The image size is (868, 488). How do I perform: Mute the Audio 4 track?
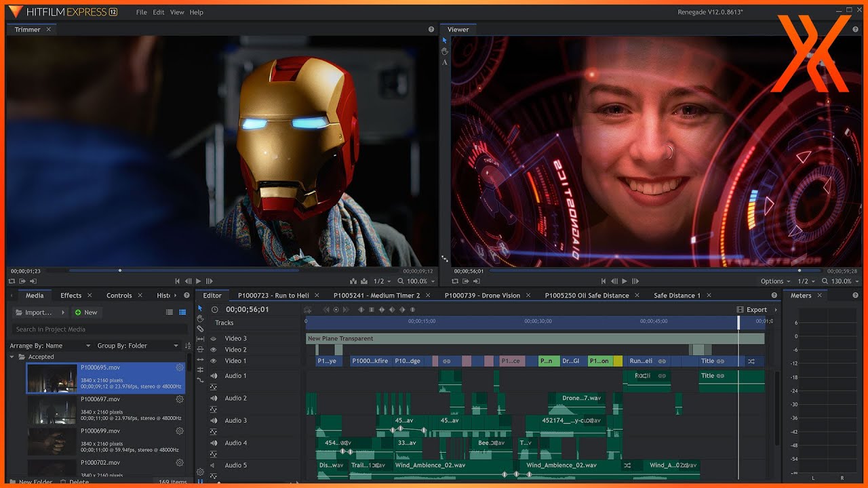214,443
